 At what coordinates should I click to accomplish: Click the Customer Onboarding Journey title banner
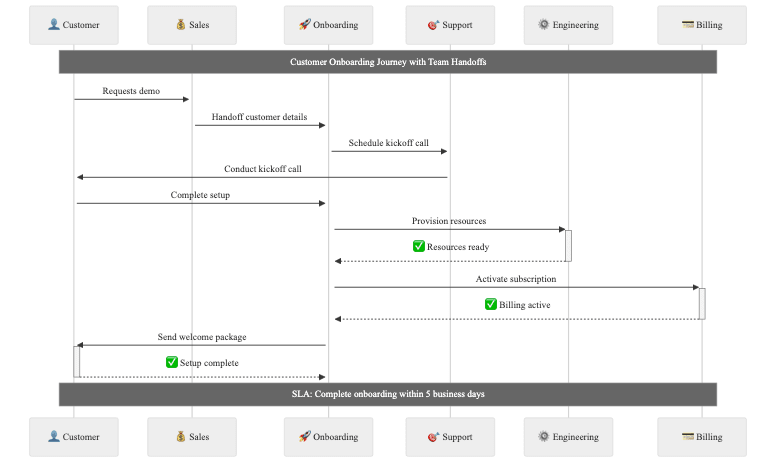pos(388,62)
